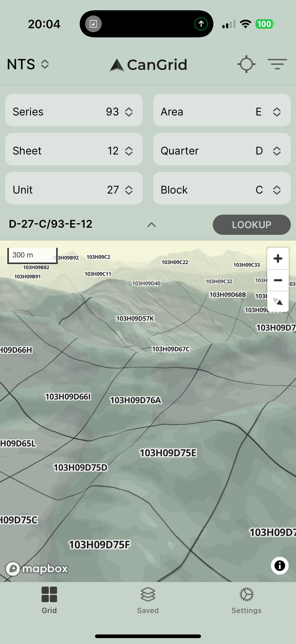Tap map label 103H09B91

(27, 277)
